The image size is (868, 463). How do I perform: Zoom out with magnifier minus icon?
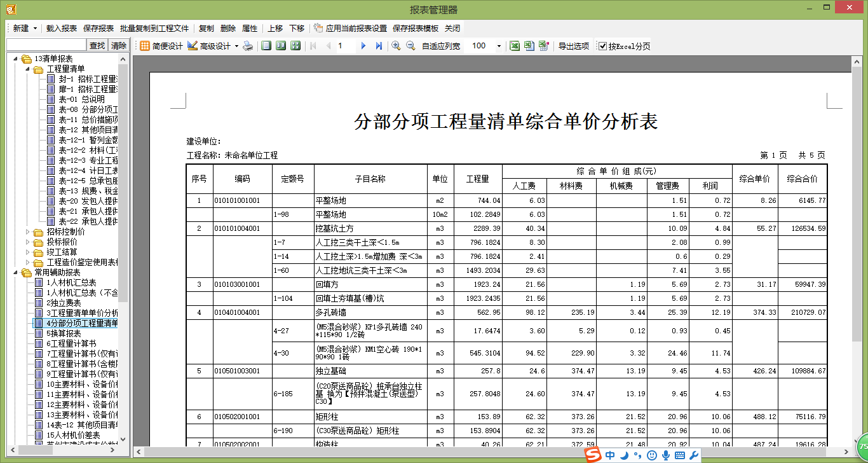tap(410, 46)
